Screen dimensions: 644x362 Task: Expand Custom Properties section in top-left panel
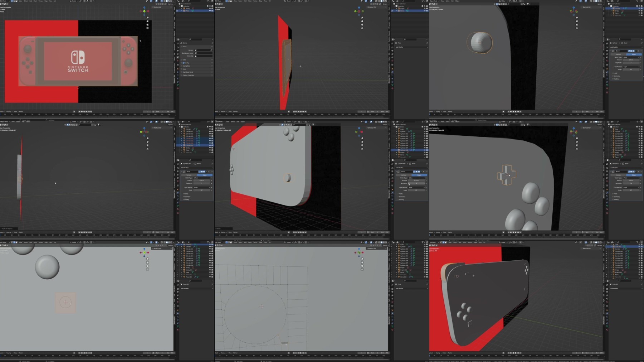coord(188,75)
